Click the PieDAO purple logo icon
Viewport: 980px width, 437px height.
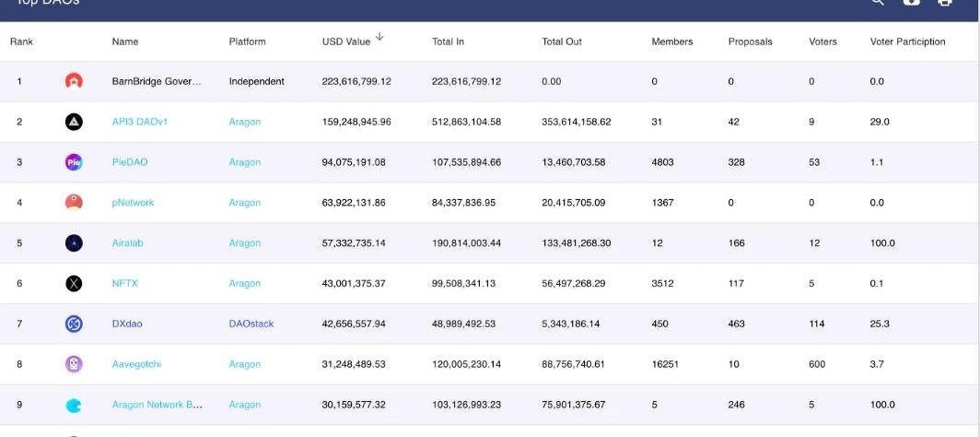click(74, 162)
